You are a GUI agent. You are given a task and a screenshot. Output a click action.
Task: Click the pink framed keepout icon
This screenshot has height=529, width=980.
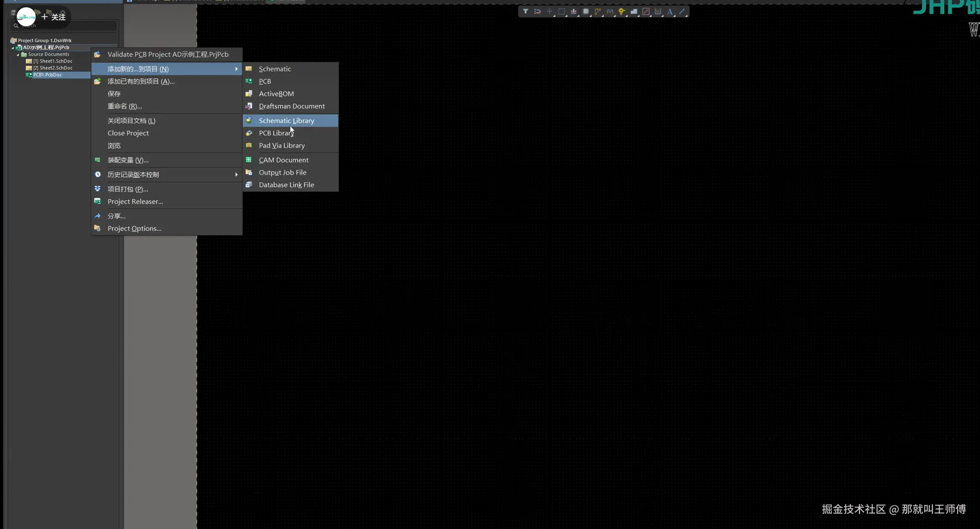click(646, 12)
